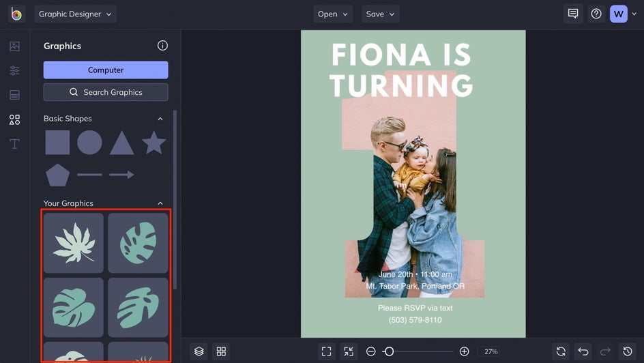
Task: Select the Please RSVP via text line
Action: tap(415, 308)
